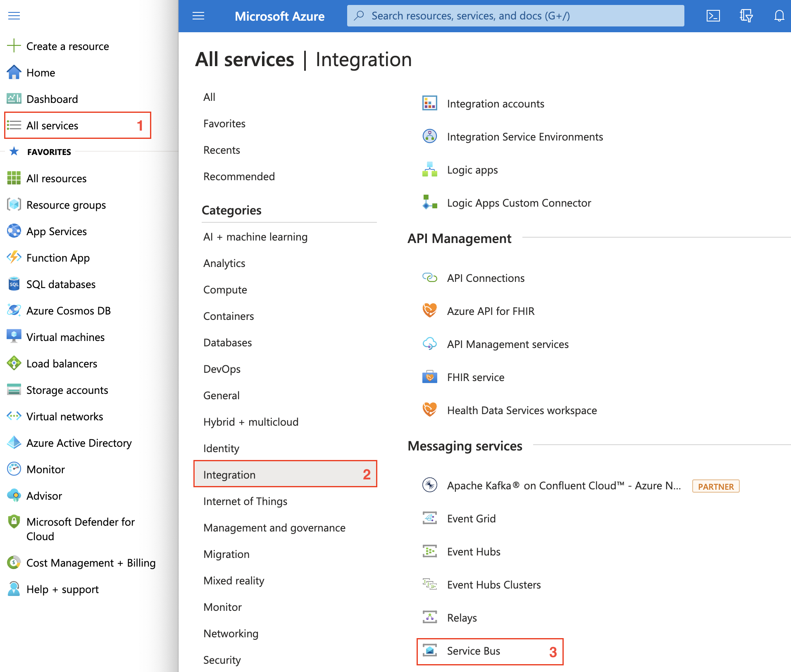
Task: Select the Mixed reality category
Action: pos(234,581)
